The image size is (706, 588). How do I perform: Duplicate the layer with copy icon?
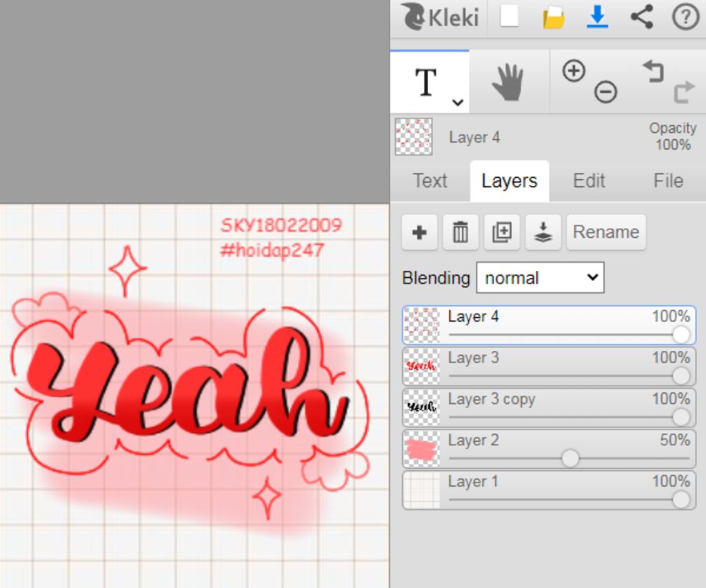click(x=502, y=232)
